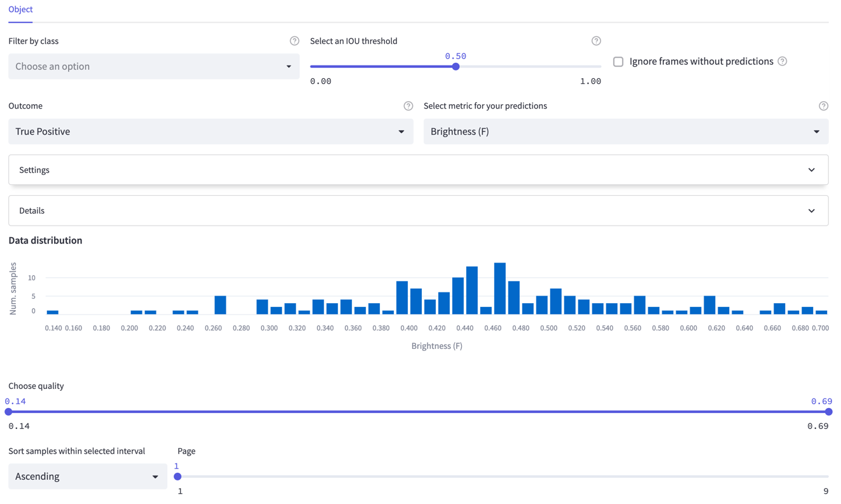Open help icon for Outcome
The height and width of the screenshot is (504, 841).
coord(408,106)
